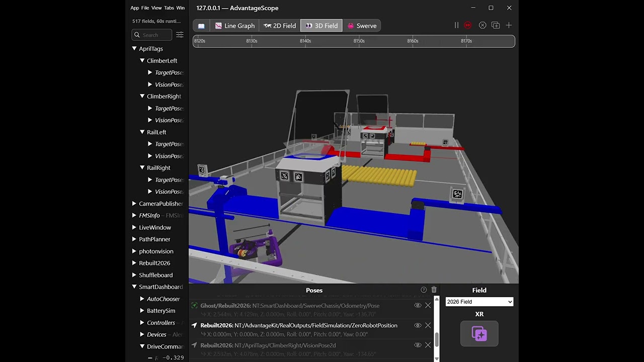Click the Poses list scrollbar thumb

[x=437, y=340]
